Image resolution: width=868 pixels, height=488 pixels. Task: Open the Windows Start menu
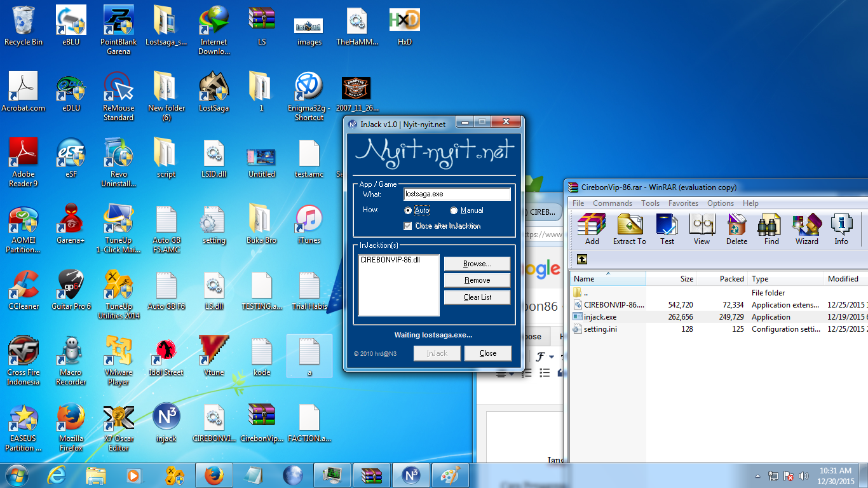[x=16, y=475]
